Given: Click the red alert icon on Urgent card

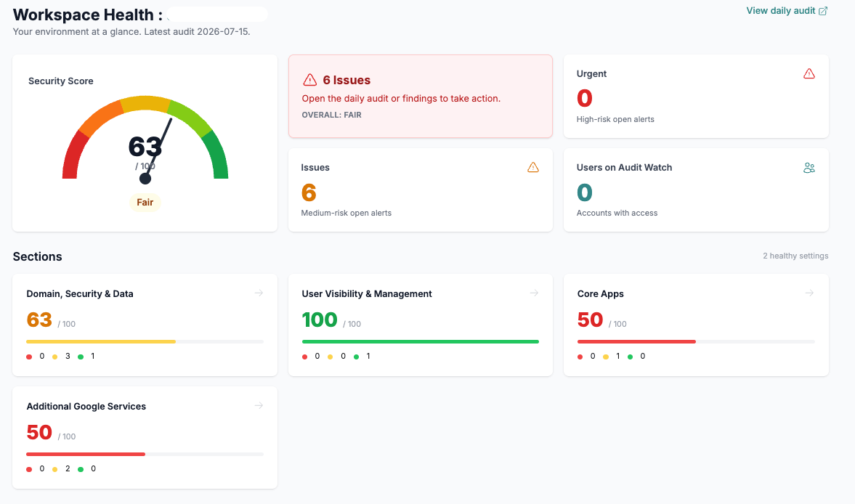Looking at the screenshot, I should point(809,73).
